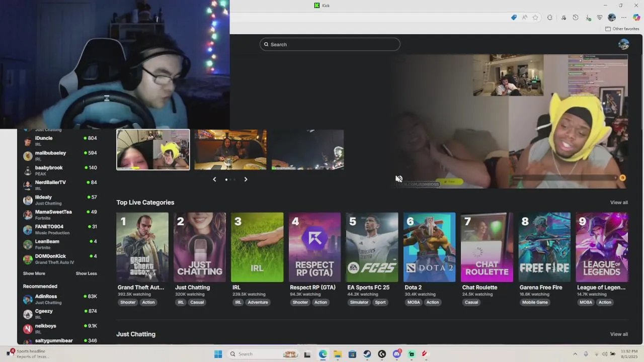Open saltygummibear recommended channel
This screenshot has width=644, height=362.
coord(60,341)
